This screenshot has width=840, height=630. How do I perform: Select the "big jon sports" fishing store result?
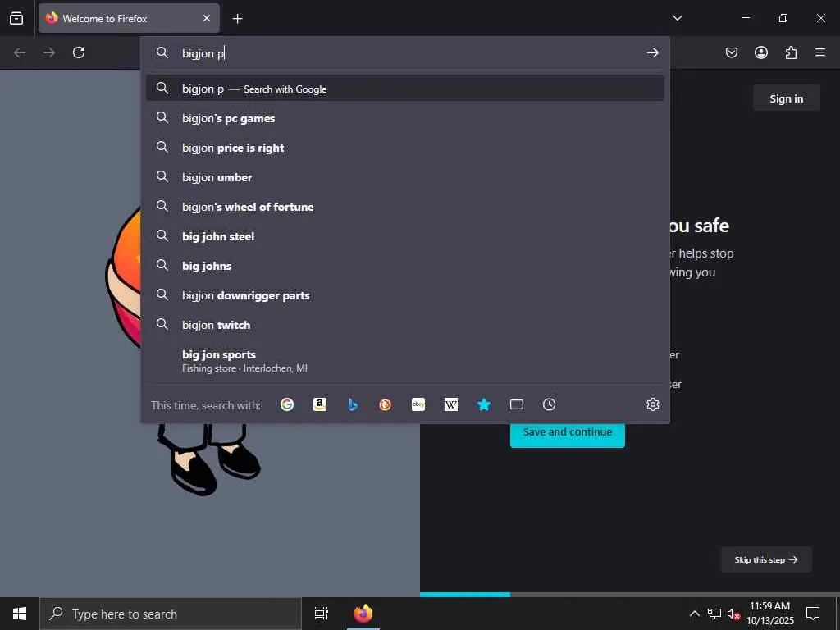(405, 361)
